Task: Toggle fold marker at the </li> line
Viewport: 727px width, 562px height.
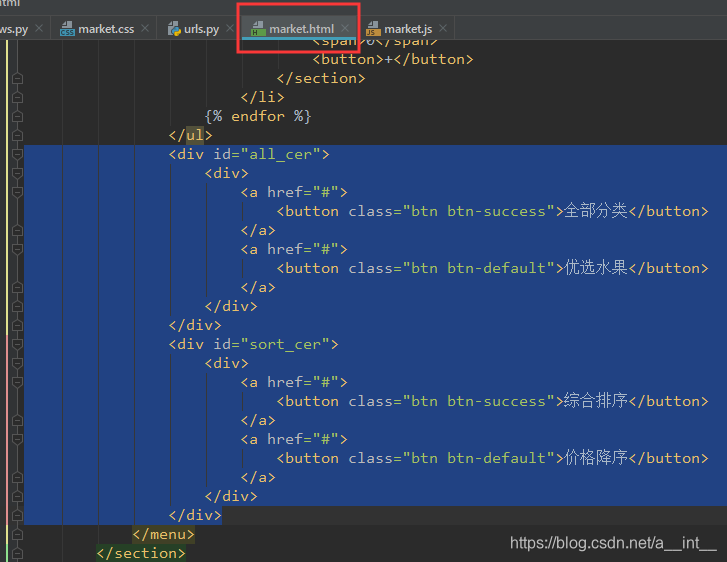Action: [x=17, y=97]
